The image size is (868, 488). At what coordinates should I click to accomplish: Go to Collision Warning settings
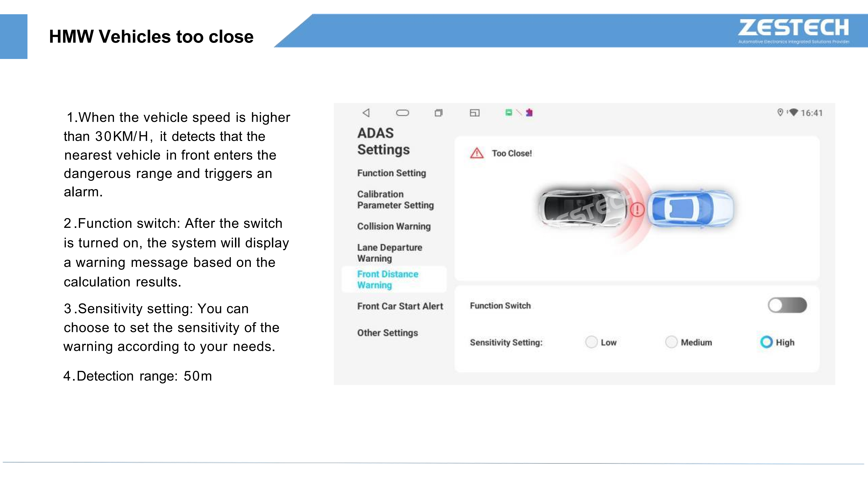(x=394, y=226)
